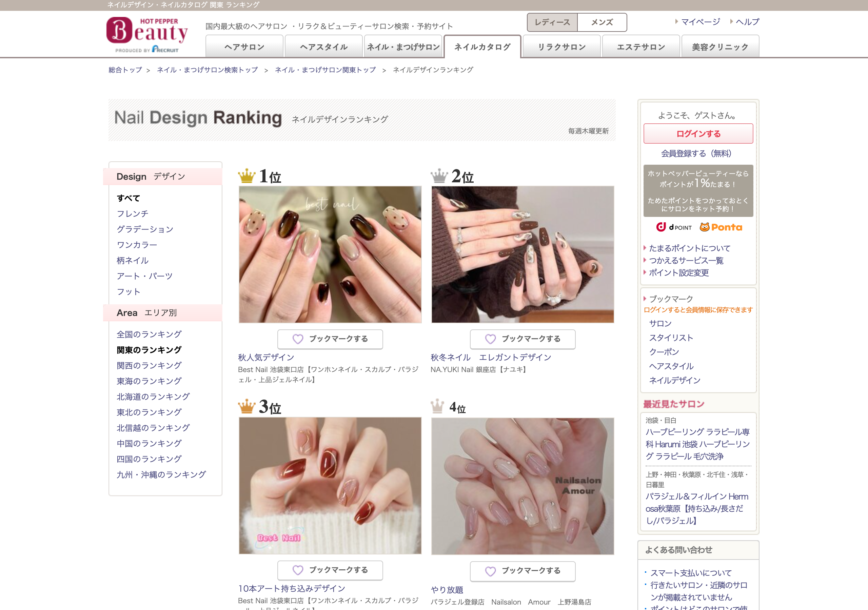Screen dimensions: 868x610
Task: Switch to レディース mode
Action: pos(552,22)
